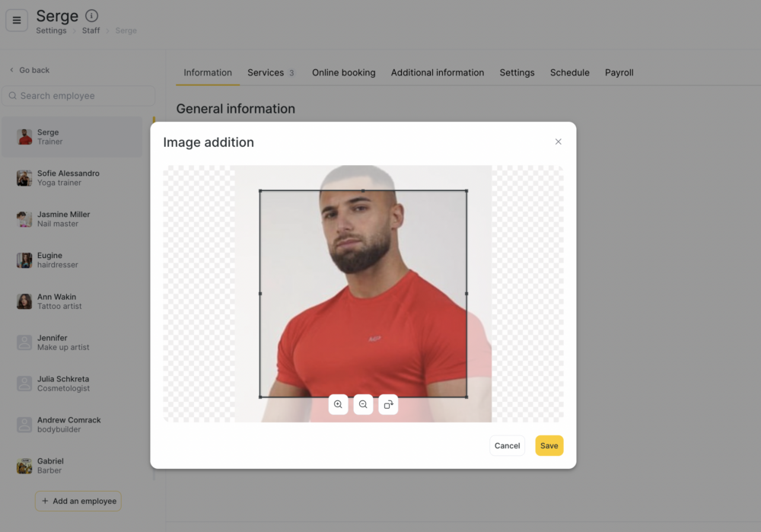Screen dimensions: 761x532
Task: Select Jasmine Miller in staff list
Action: coord(72,219)
